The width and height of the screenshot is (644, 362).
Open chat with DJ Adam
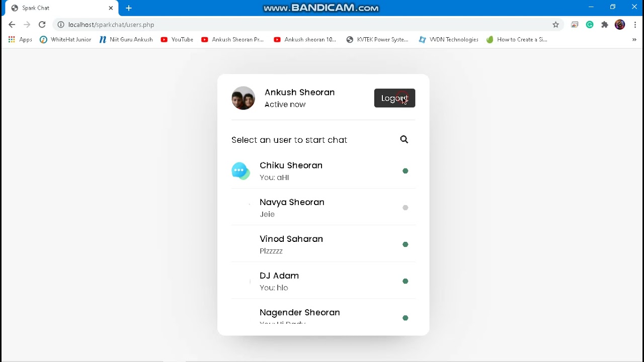[x=324, y=281]
